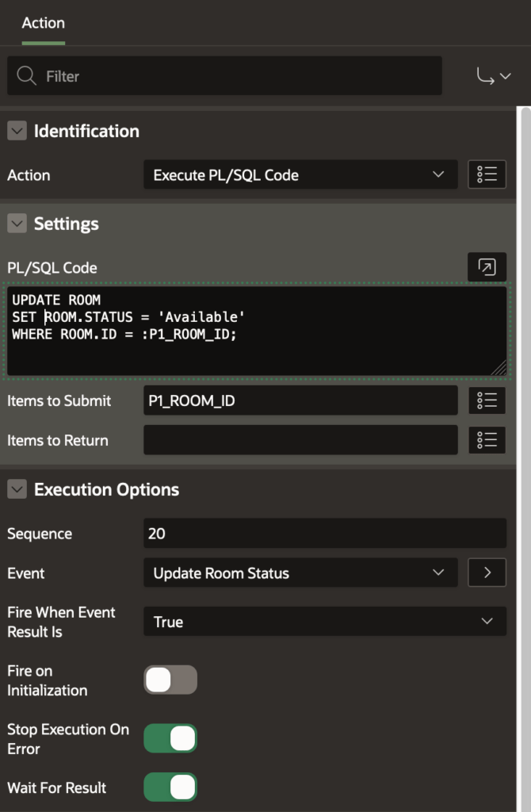Screen dimensions: 531x812
Task: Open the Go to Group arrow menu
Action: 493,77
